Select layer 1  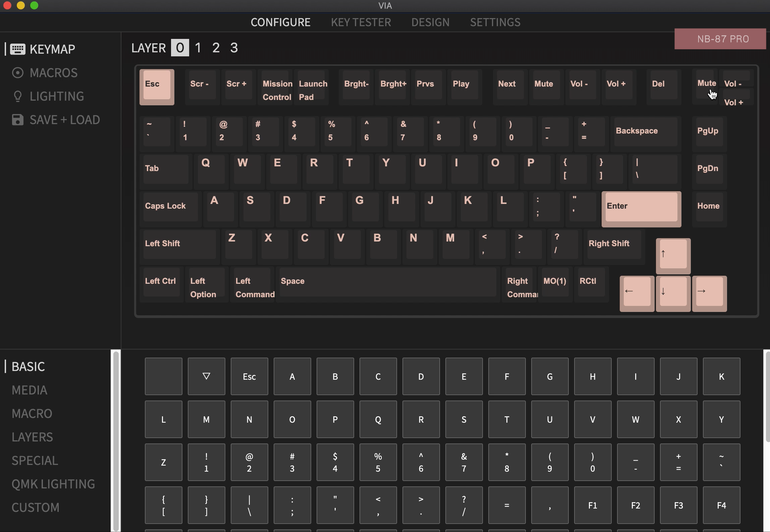pyautogui.click(x=198, y=48)
